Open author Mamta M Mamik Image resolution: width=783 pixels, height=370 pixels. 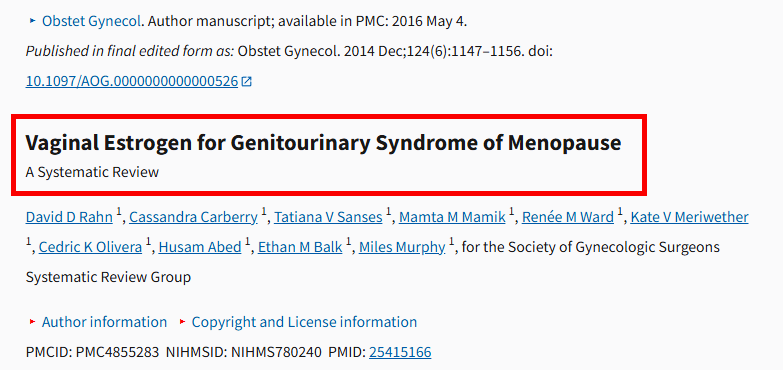tap(452, 217)
